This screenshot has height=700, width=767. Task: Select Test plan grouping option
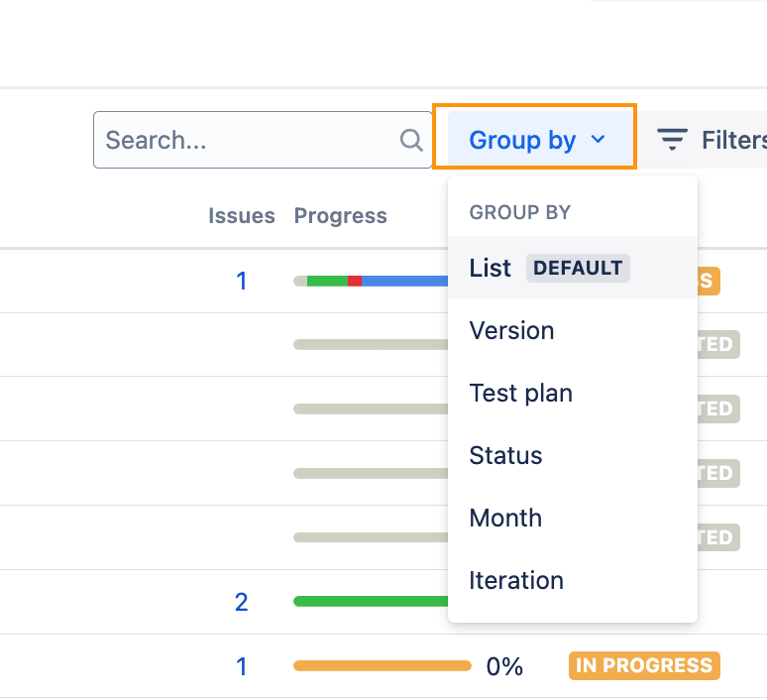pyautogui.click(x=520, y=393)
